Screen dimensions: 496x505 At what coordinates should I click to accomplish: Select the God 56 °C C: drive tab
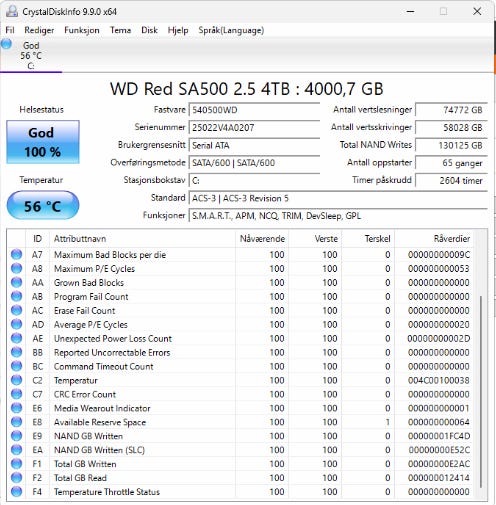[31, 55]
